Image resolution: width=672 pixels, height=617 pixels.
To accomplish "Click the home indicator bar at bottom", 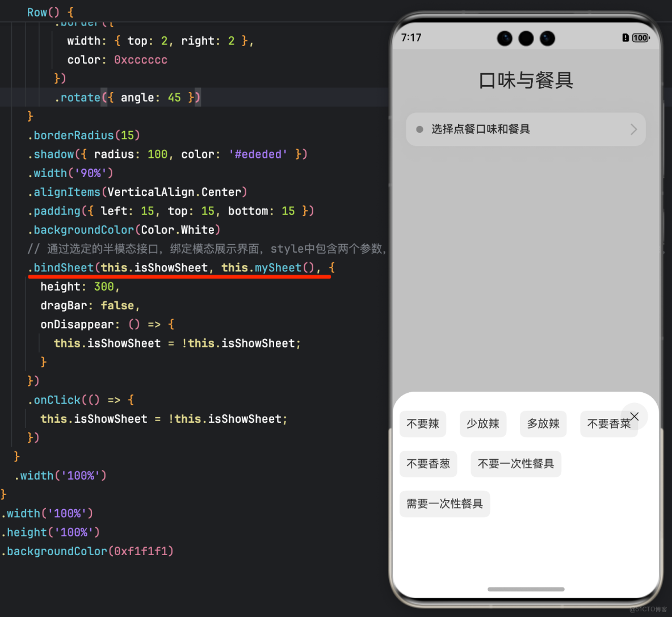I will 526,589.
